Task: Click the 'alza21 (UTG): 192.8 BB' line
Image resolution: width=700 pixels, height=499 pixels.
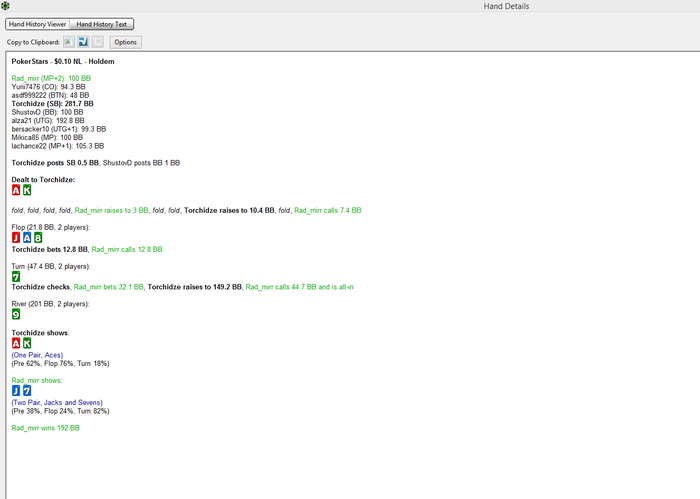Action: tap(48, 121)
